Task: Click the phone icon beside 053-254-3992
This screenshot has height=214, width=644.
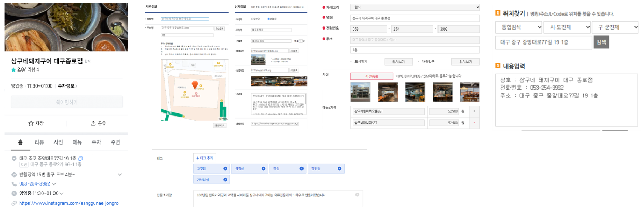Action: (14, 183)
